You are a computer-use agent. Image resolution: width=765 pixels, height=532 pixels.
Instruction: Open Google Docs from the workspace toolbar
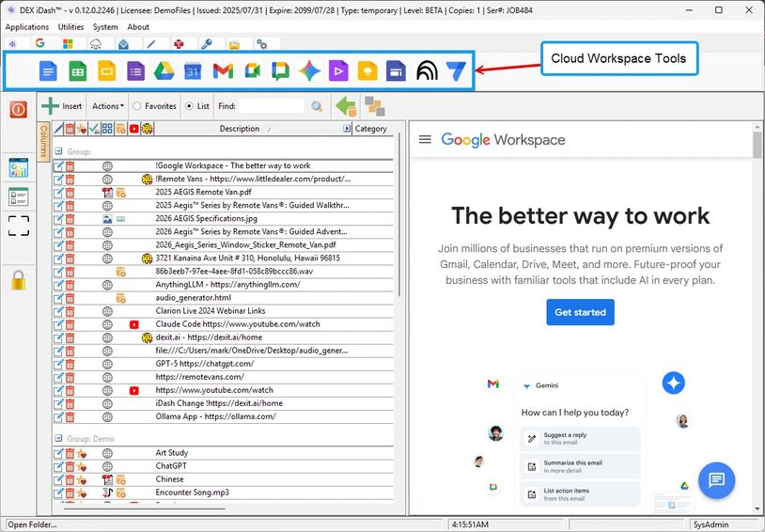pyautogui.click(x=48, y=71)
